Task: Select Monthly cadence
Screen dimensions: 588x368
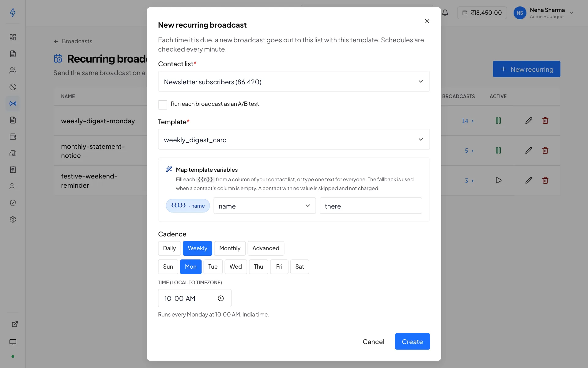Action: (x=230, y=248)
